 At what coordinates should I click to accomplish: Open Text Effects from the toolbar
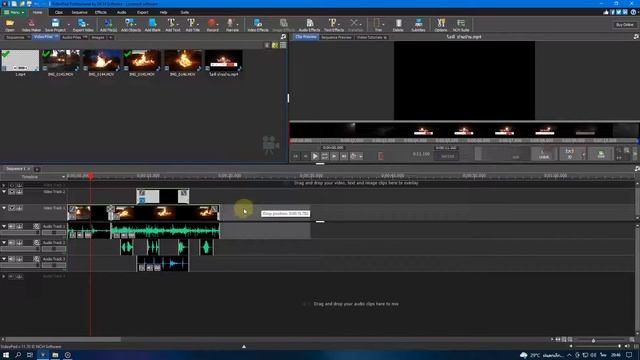pos(333,25)
